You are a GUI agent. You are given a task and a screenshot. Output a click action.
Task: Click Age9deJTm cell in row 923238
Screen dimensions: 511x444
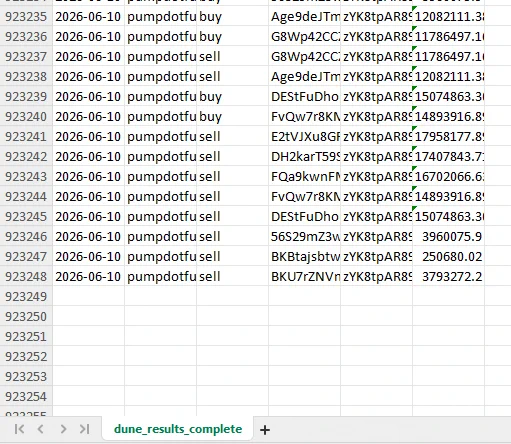[x=304, y=76]
